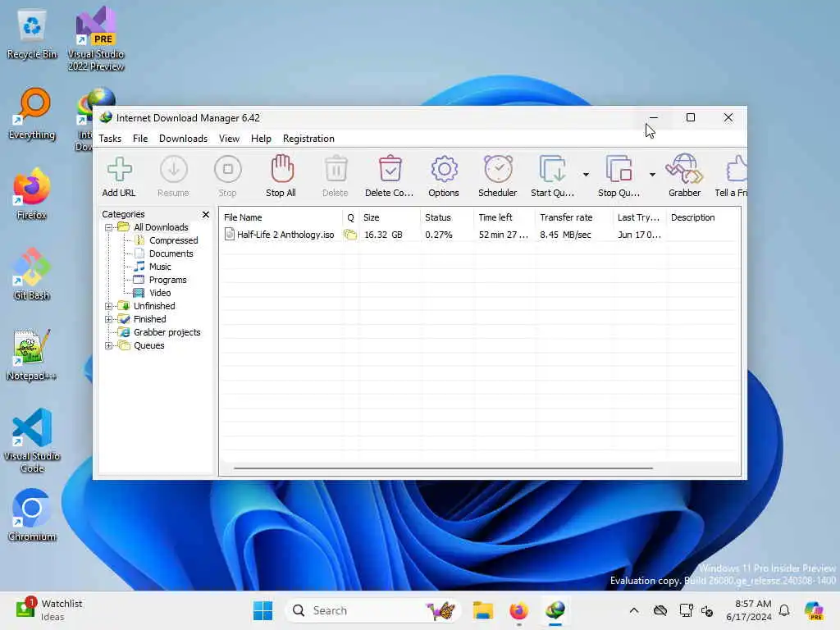Click the queue icon in the Half-Life row
This screenshot has width=840, height=630.
pos(350,235)
